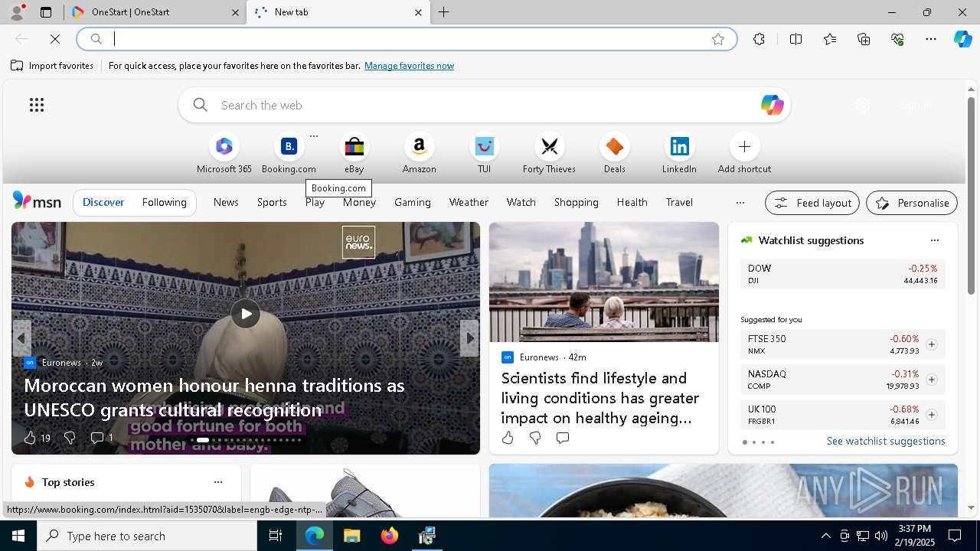
Task: Open Booking.com shortcut options ellipsis
Action: click(x=314, y=136)
